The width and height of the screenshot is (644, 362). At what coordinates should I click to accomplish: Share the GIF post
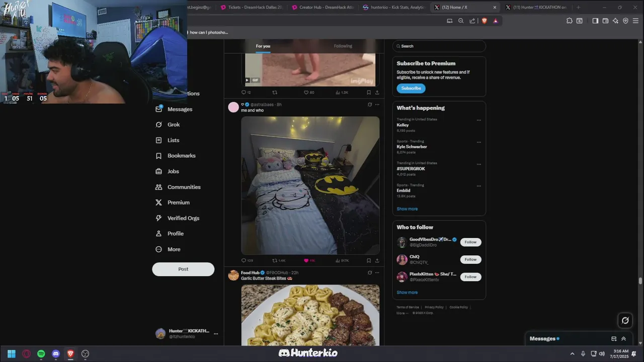377,93
